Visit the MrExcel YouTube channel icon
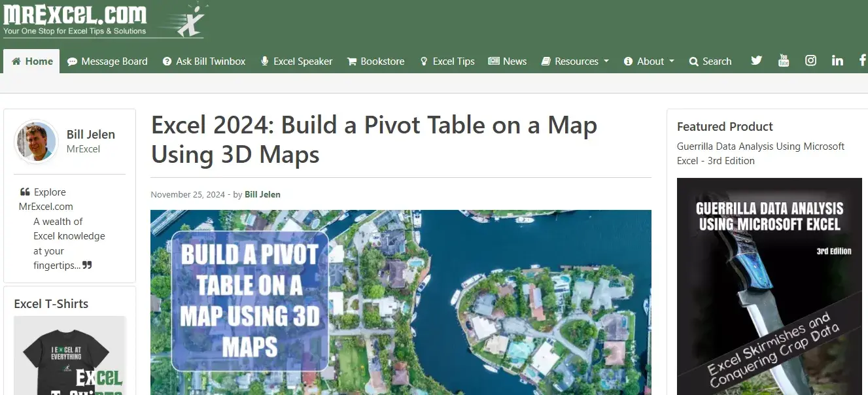 click(x=784, y=61)
